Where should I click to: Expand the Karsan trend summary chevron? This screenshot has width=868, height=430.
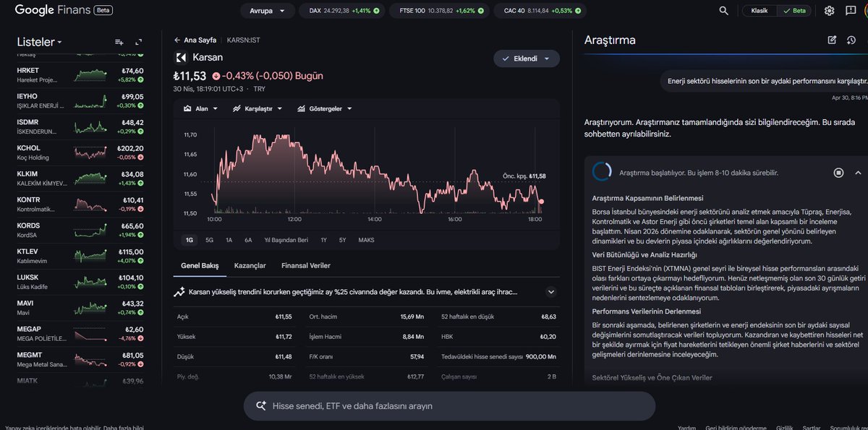tap(550, 292)
